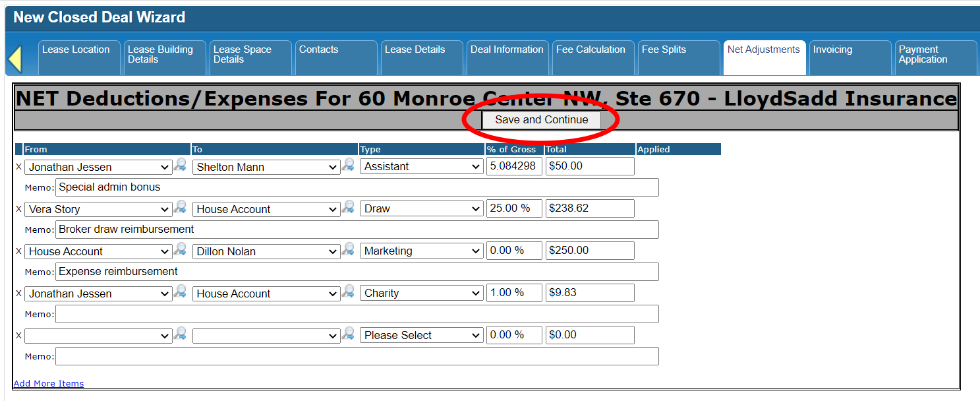Open the Assistant type dropdown

tap(421, 167)
